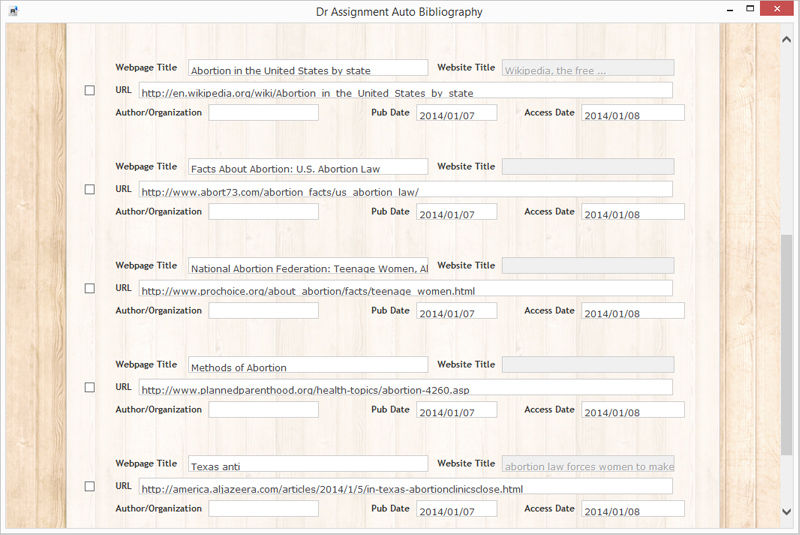Click empty Website Title field of abort73 entry

point(588,167)
